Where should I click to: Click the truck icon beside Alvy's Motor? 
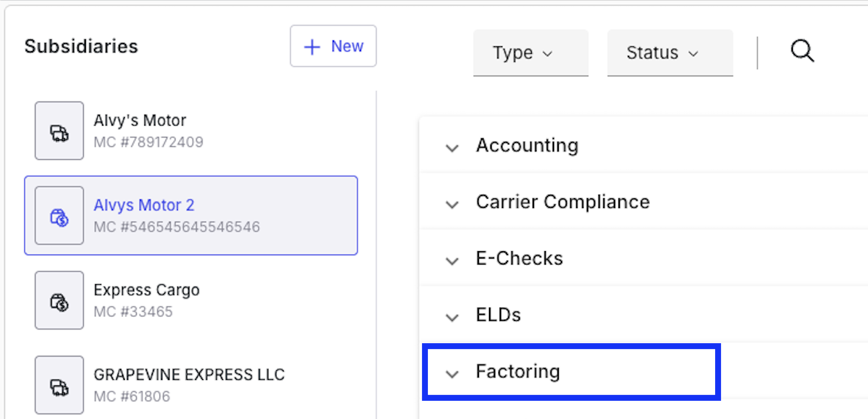pos(60,131)
